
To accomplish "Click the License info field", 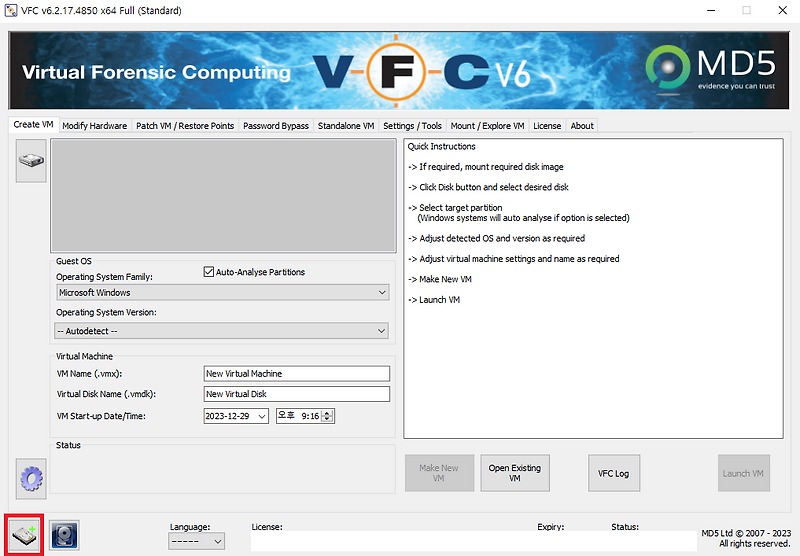I will pyautogui.click(x=473, y=541).
